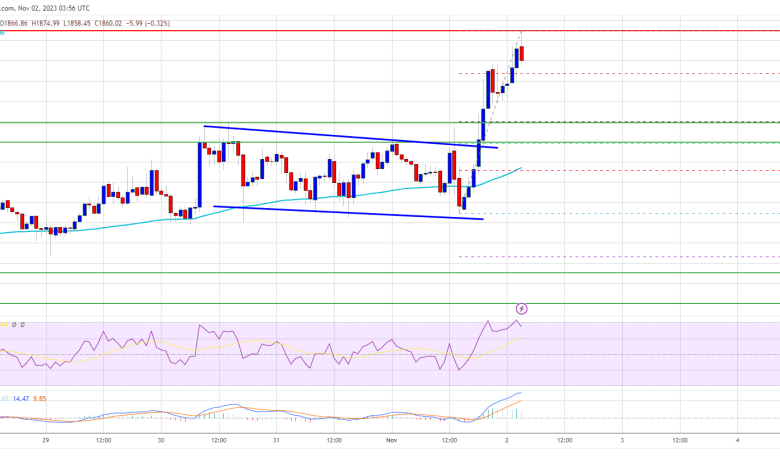Click the red horizontal resistance line
The image size is (780, 468).
point(300,31)
